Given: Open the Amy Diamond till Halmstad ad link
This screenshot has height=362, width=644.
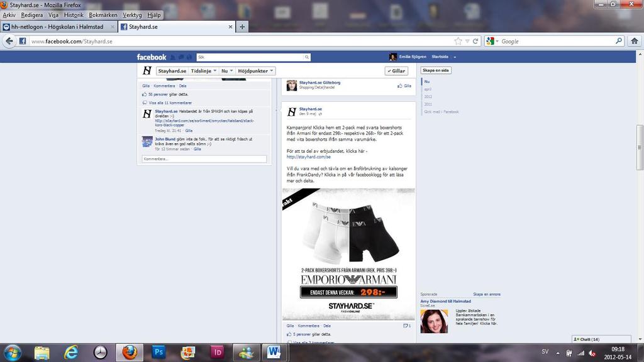Looking at the screenshot, I should 446,301.
